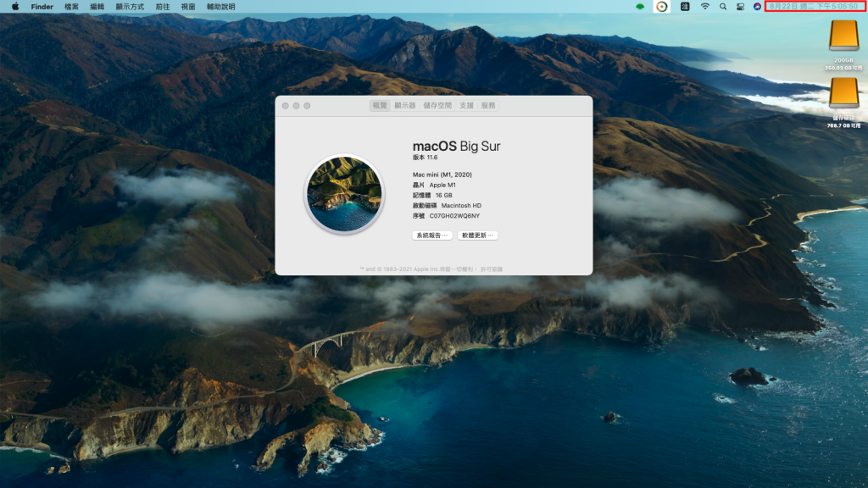
Task: Click the macOS Big Sur title text
Action: [x=456, y=146]
